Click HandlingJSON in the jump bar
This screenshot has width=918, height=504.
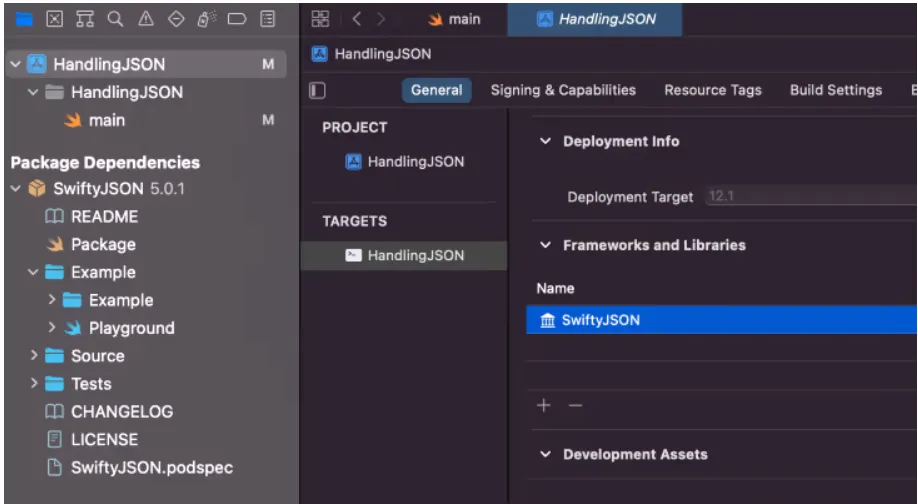[372, 54]
